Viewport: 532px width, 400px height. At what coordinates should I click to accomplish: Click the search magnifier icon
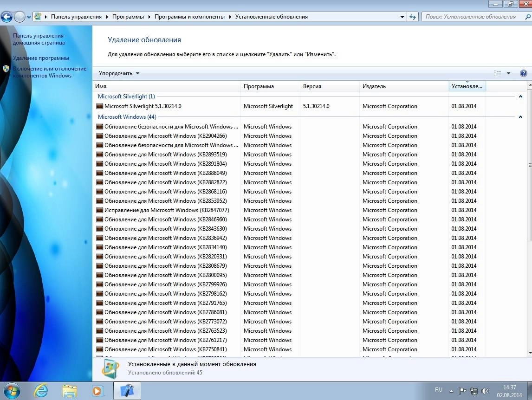pos(528,17)
